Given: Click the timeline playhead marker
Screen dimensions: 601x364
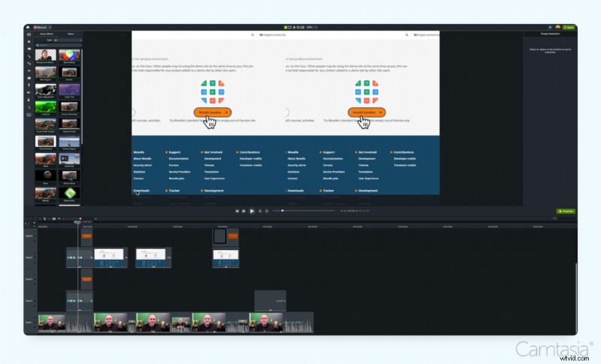Looking at the screenshot, I should coord(77,222).
